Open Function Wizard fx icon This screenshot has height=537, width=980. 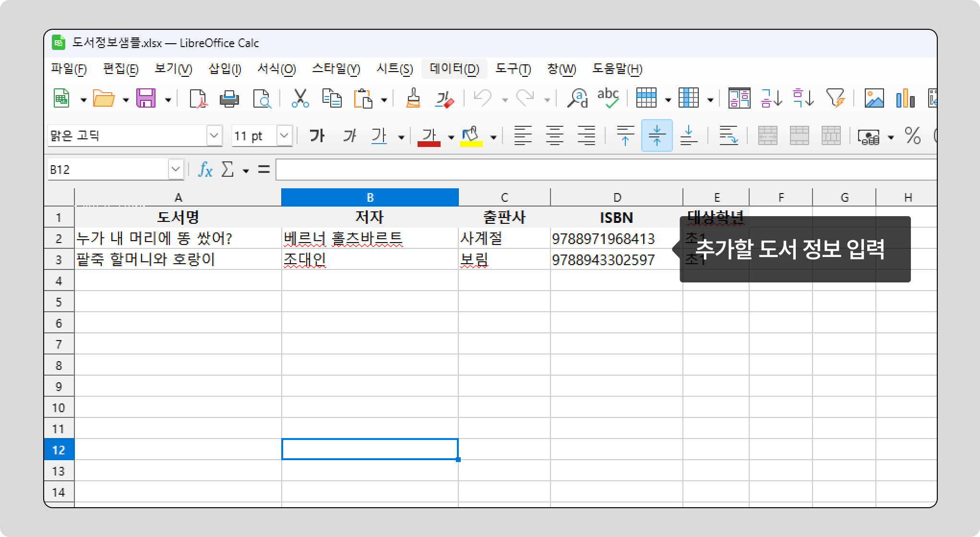[x=205, y=170]
